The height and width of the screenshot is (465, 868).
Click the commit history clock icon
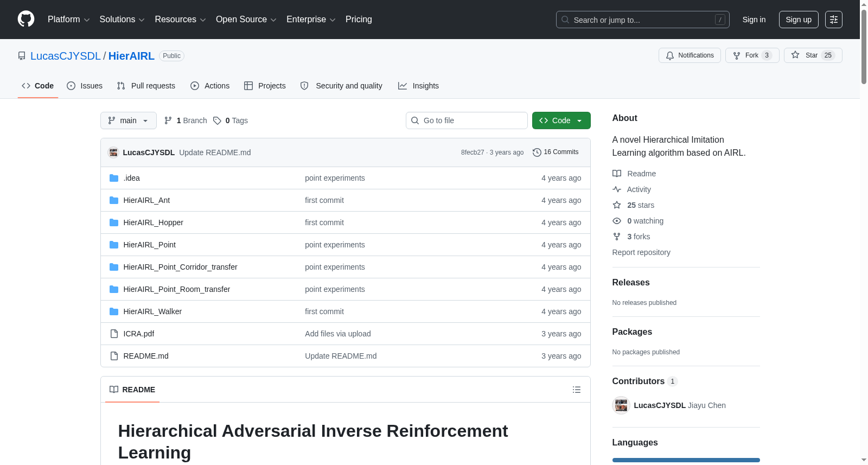coord(537,152)
